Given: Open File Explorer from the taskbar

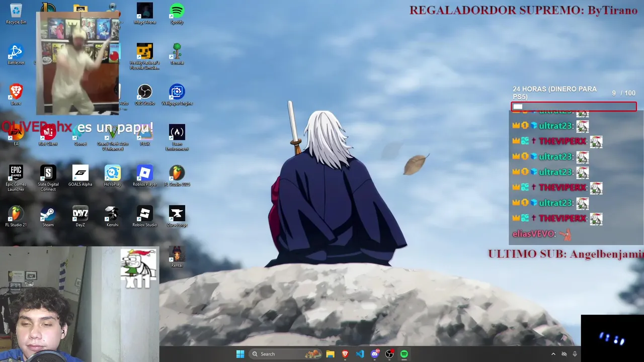Looking at the screenshot, I should (330, 354).
